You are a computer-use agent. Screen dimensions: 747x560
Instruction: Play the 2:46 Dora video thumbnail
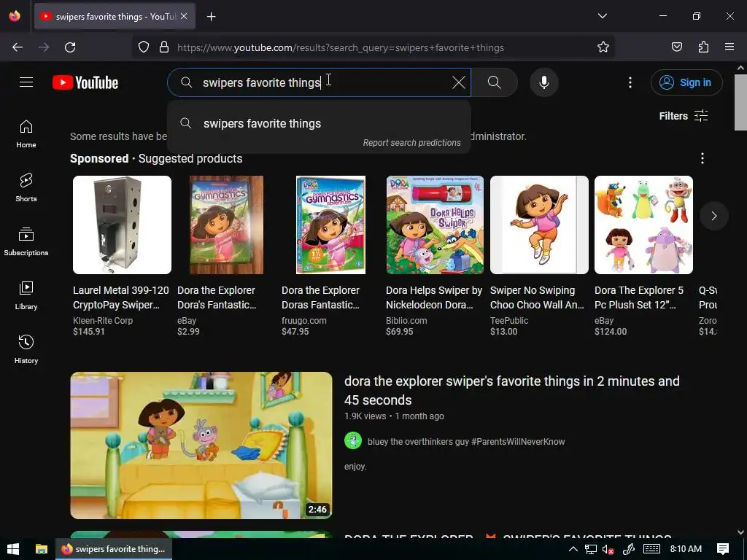pos(201,446)
